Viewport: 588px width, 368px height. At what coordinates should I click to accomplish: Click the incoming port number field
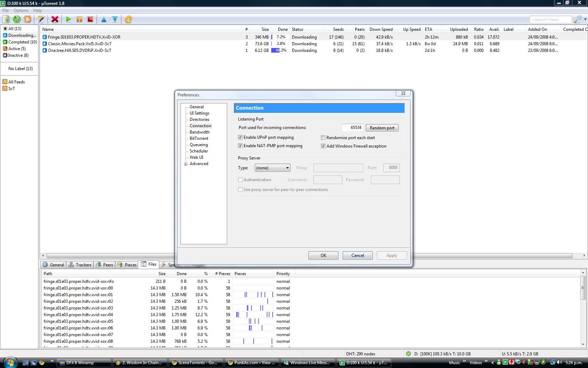[352, 128]
